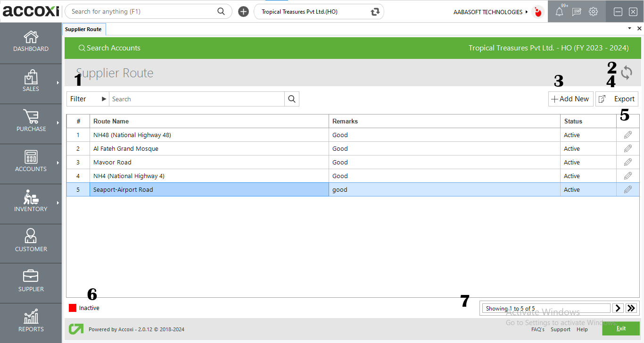The width and height of the screenshot is (644, 343).
Task: Click the red Inactive legend swatch
Action: click(73, 308)
